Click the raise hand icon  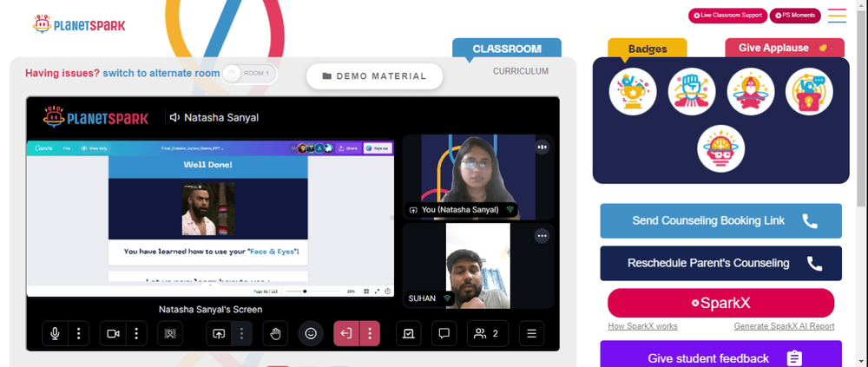(275, 334)
